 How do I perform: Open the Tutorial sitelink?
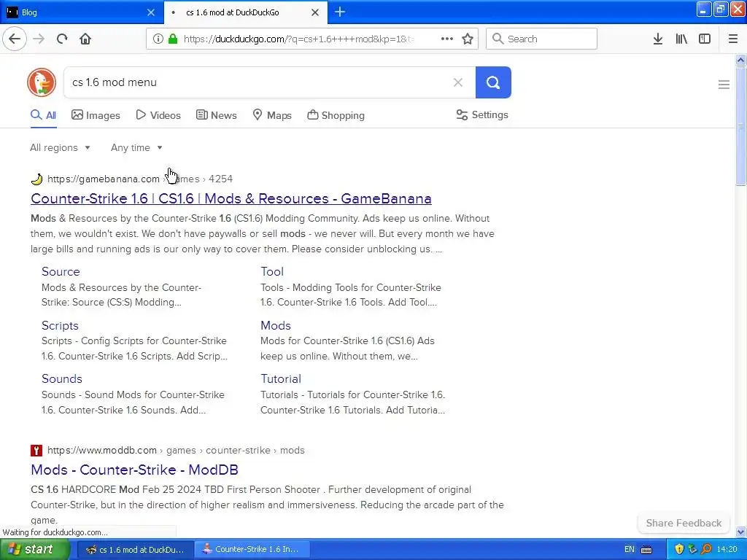point(281,378)
